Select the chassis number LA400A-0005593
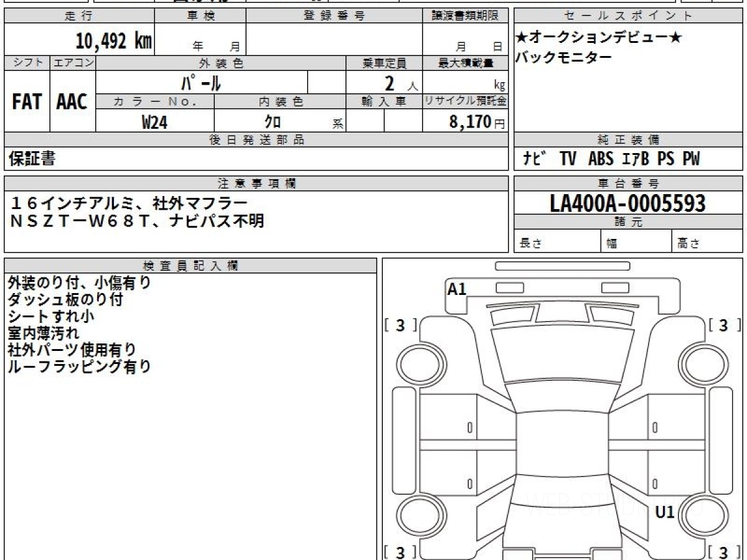Viewport: 747px width, 560px height. pyautogui.click(x=628, y=203)
